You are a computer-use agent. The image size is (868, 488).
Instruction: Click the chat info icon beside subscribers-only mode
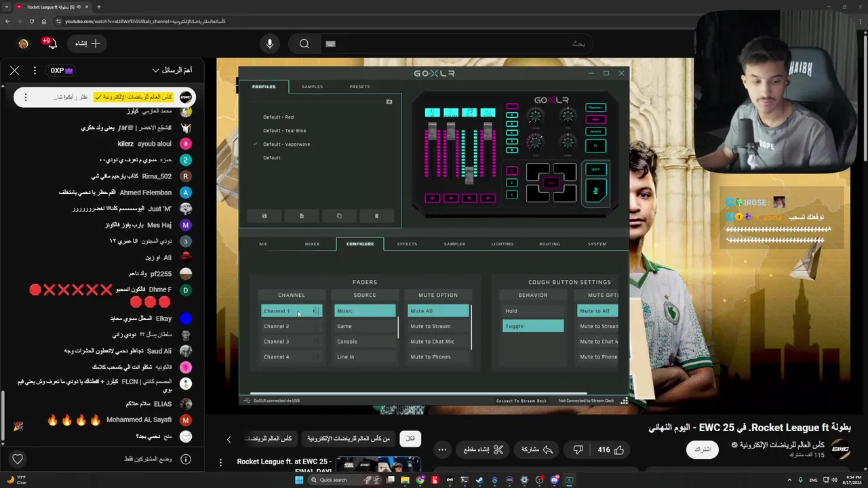point(185,459)
